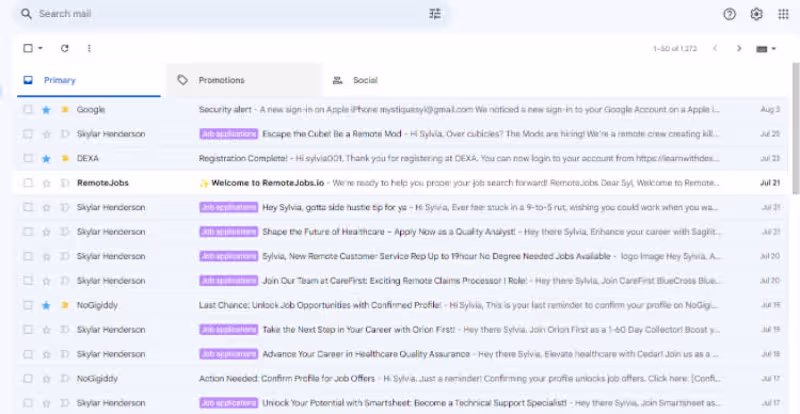Mark Healthcare Quality Assurance email as important
Viewport: 800px width, 414px height.
pyautogui.click(x=65, y=354)
